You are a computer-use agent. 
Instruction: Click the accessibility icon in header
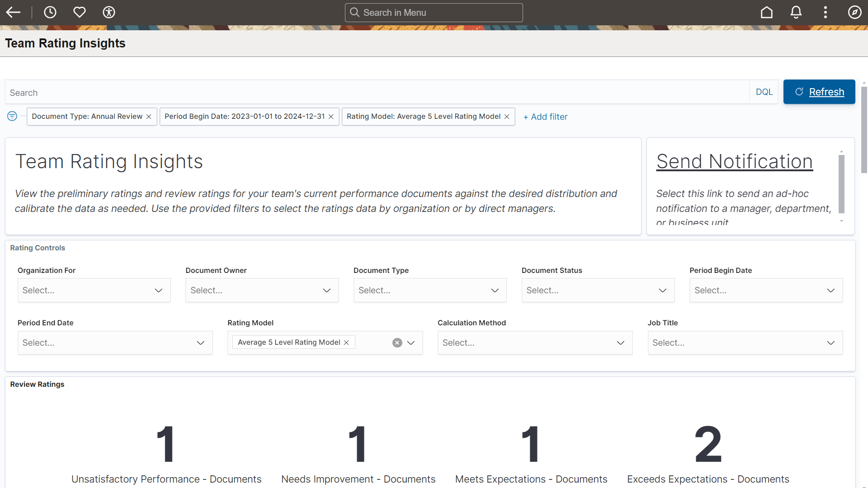click(x=109, y=12)
